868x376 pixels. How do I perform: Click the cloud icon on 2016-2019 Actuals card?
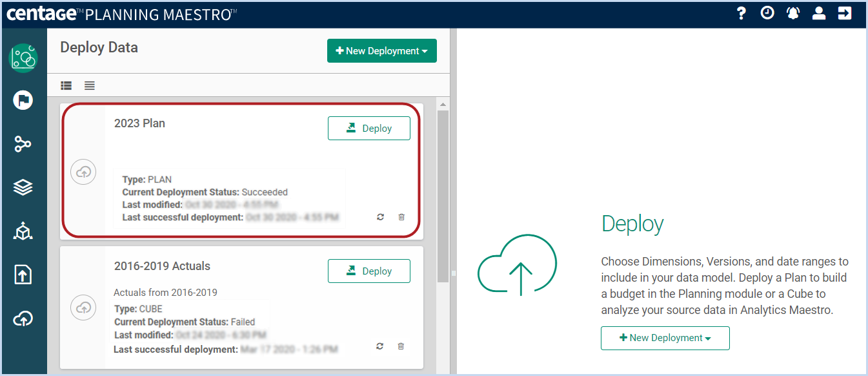(x=83, y=308)
